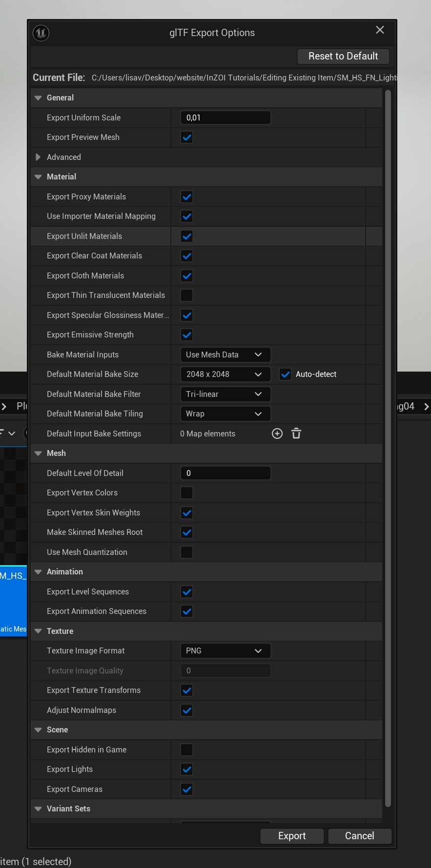Image resolution: width=431 pixels, height=868 pixels.
Task: Click the Unreal Engine logo icon
Action: tap(41, 33)
